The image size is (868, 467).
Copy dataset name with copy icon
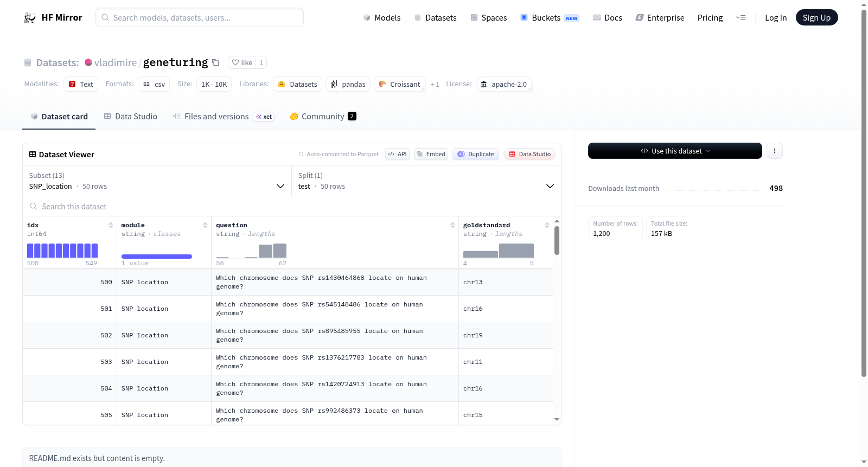(x=215, y=62)
